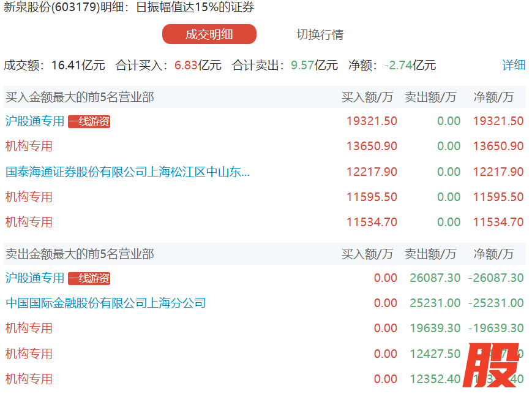
Task: Switch to the 切换行情 tab
Action: [320, 34]
